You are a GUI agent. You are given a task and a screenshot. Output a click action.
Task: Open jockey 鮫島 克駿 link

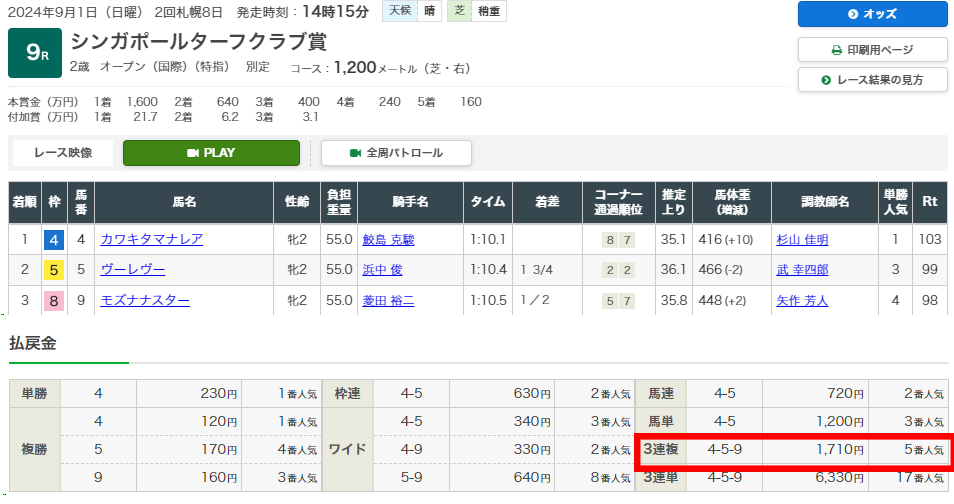(388, 239)
